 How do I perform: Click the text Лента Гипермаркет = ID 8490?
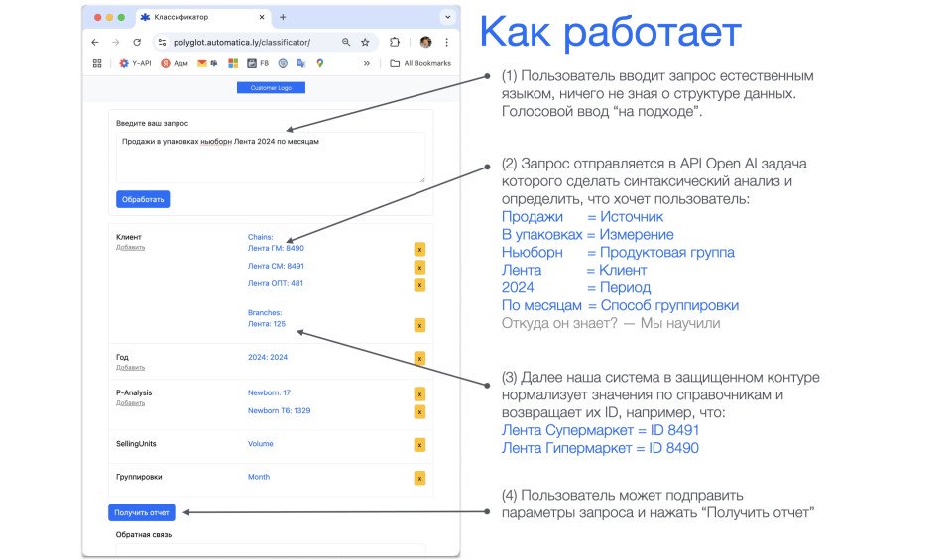(600, 448)
